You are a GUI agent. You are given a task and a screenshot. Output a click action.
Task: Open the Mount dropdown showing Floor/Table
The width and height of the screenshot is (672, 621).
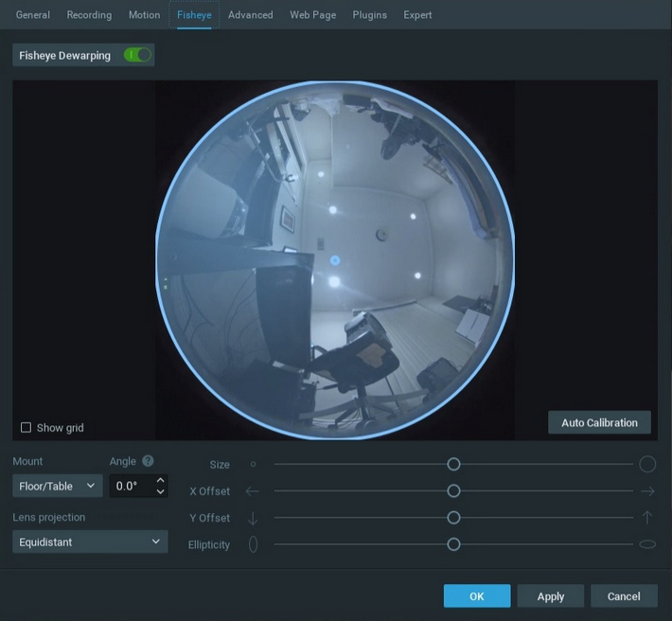point(58,486)
